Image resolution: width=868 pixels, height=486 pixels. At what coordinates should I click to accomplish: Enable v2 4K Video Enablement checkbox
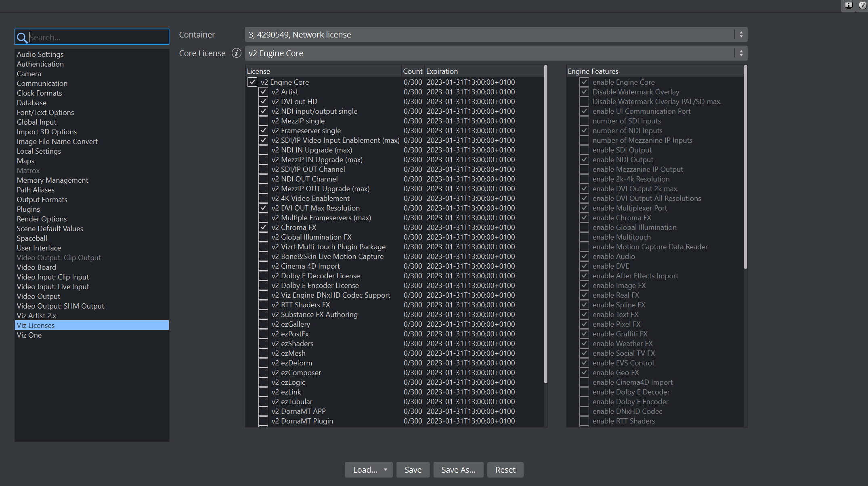pos(263,198)
